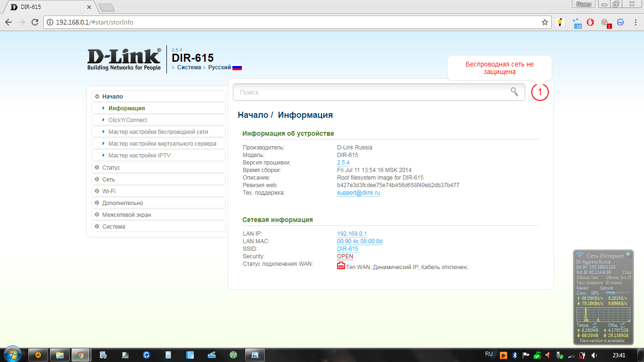644x362 pixels.
Task: Click the Начало breadcrumb link
Action: [x=252, y=115]
